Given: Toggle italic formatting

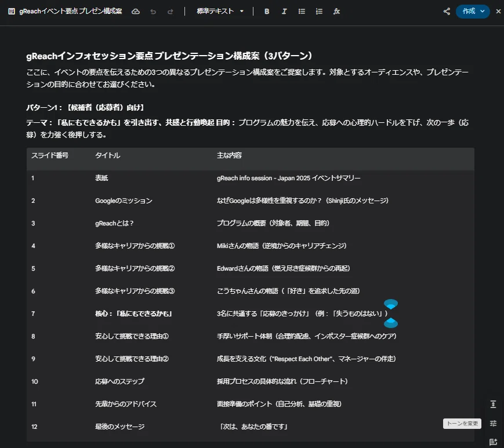Looking at the screenshot, I should click(x=284, y=12).
